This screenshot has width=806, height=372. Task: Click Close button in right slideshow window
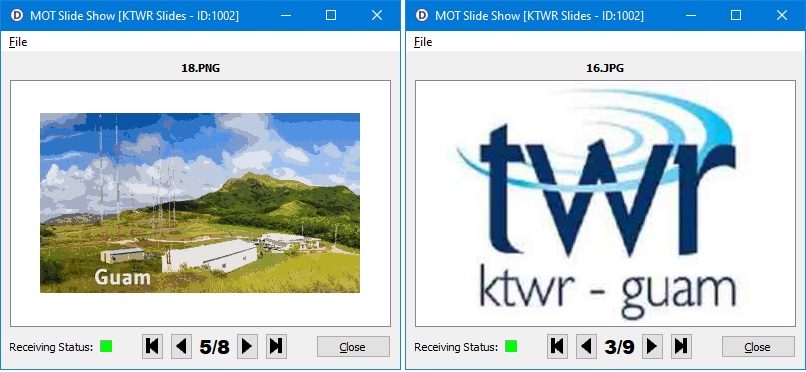click(x=758, y=347)
